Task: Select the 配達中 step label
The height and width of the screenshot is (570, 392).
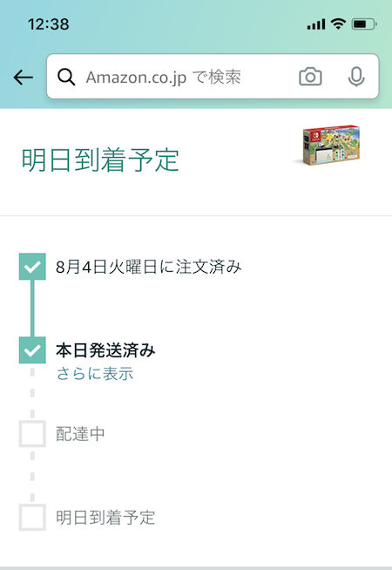Action: (80, 434)
